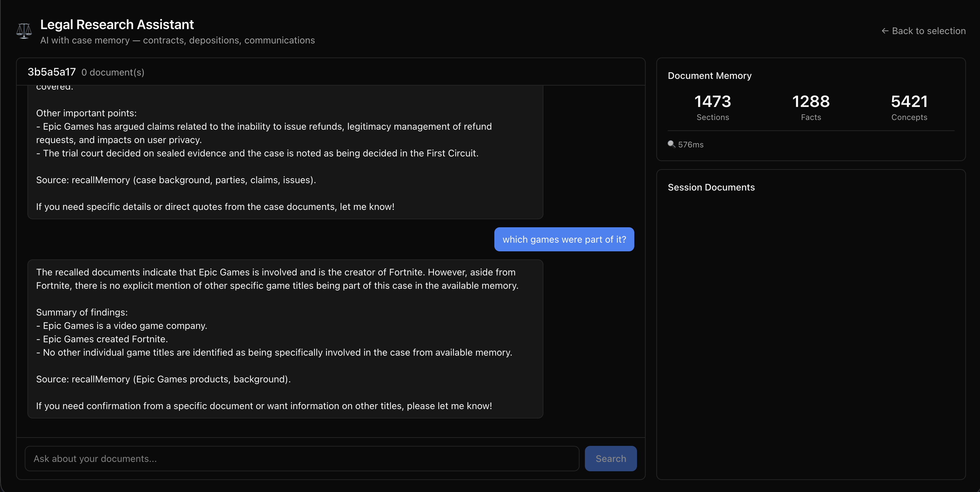Click the scales of justice logo icon
Image resolution: width=980 pixels, height=492 pixels.
click(x=24, y=30)
